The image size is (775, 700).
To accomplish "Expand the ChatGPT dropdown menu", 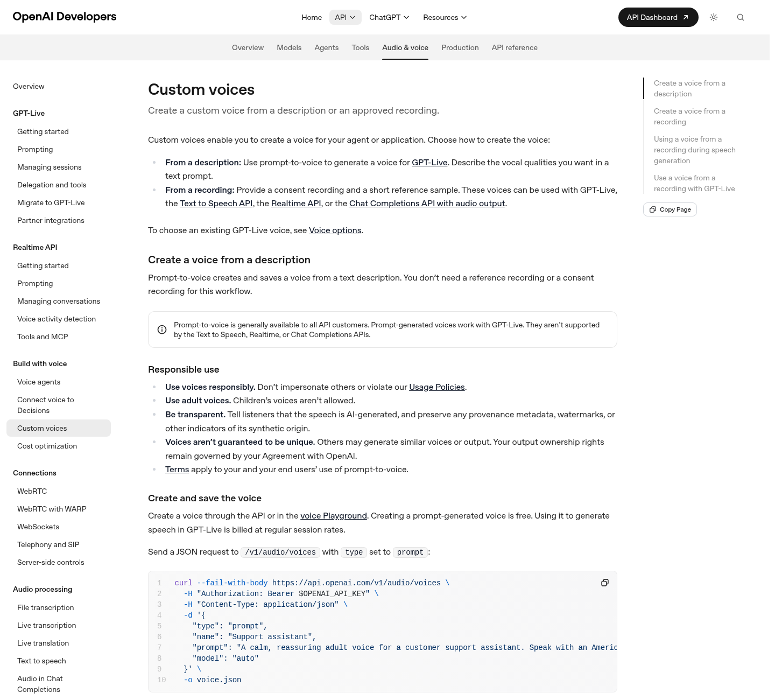I will 389,17.
